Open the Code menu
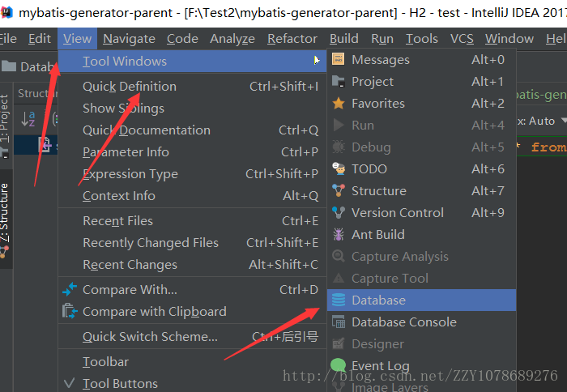This screenshot has height=392, width=567. [x=182, y=39]
